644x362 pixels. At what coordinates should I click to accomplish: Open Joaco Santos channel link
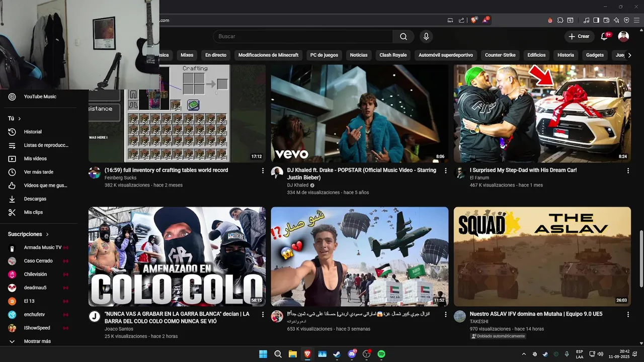(x=119, y=329)
